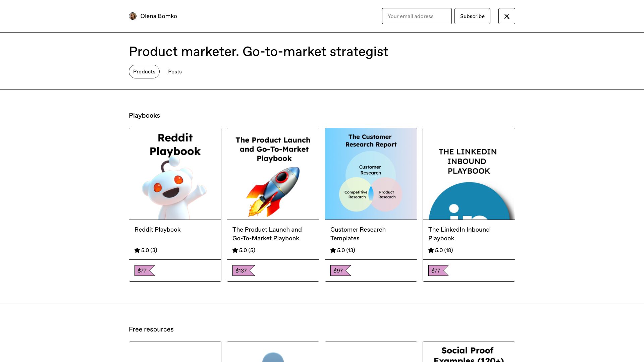This screenshot has width=644, height=362.
Task: Click the Customer Research Report cover image
Action: tap(371, 174)
